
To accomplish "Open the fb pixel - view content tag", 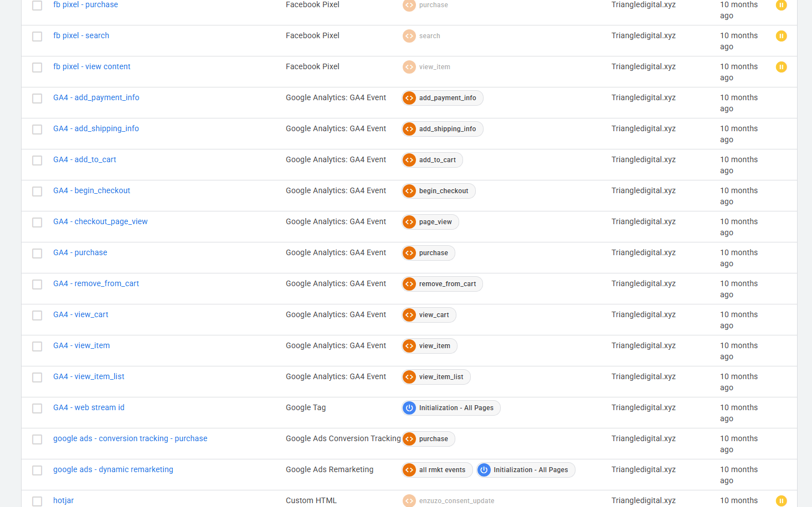I will coord(92,66).
